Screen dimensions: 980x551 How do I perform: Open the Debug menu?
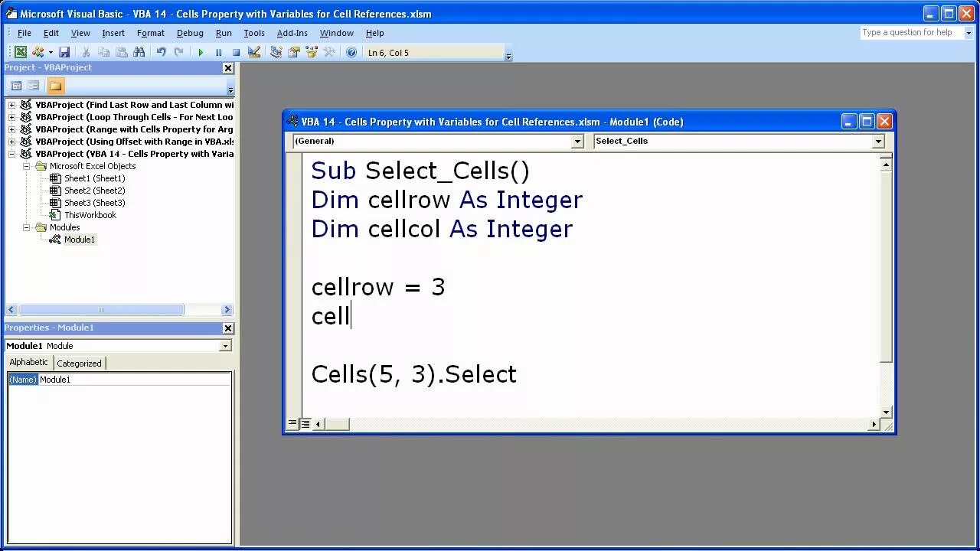pos(190,33)
